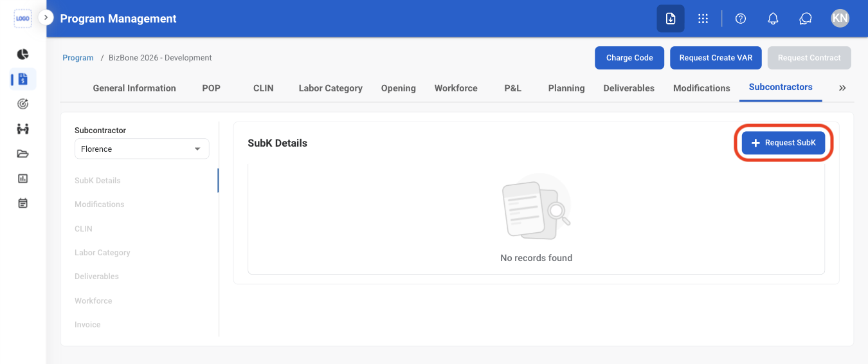Switch to the General Information tab
The height and width of the screenshot is (364, 868).
134,88
